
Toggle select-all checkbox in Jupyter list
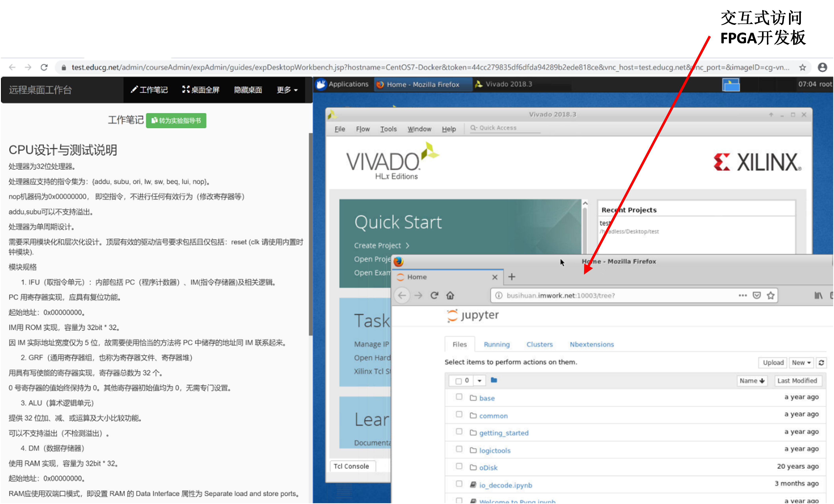[x=458, y=381]
